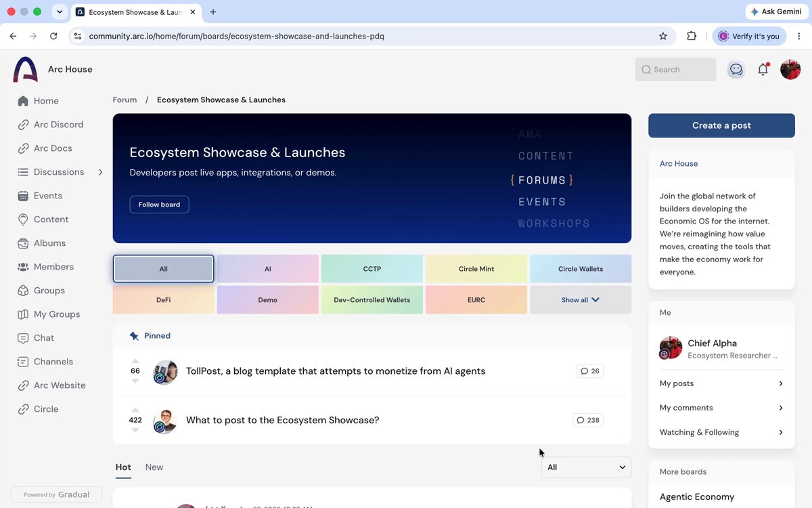Open the user profile avatar in header
The image size is (812, 508).
[790, 69]
